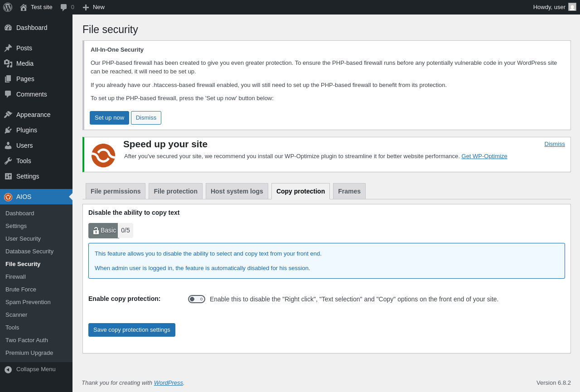The height and width of the screenshot is (392, 580).
Task: Click the Tools wrench icon
Action: [x=8, y=161]
